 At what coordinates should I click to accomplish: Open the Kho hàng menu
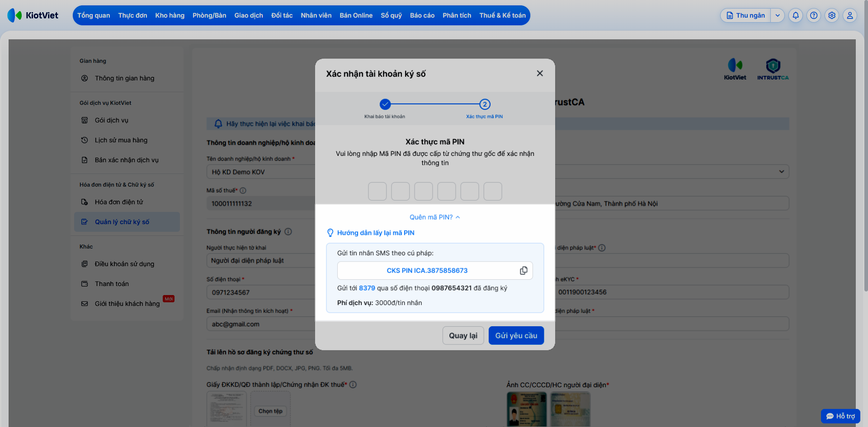(170, 15)
